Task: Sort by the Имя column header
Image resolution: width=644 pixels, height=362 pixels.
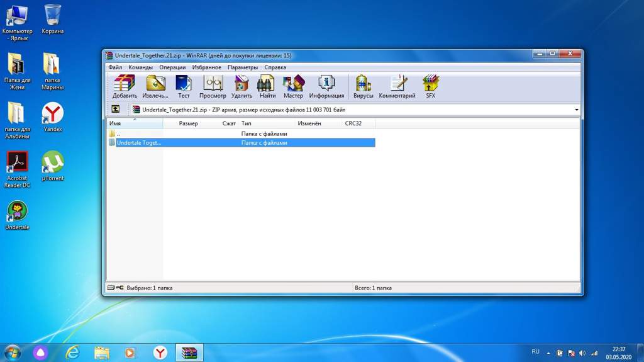Action: coord(135,123)
